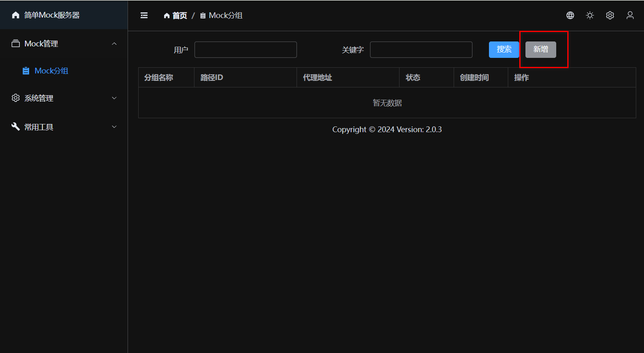Focus the 关键字 input field
The image size is (644, 353).
421,50
